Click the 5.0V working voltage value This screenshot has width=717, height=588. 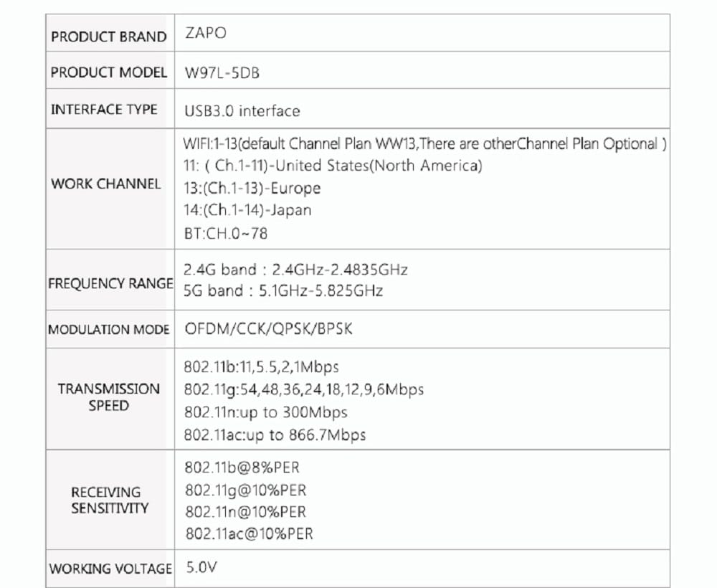click(x=201, y=567)
